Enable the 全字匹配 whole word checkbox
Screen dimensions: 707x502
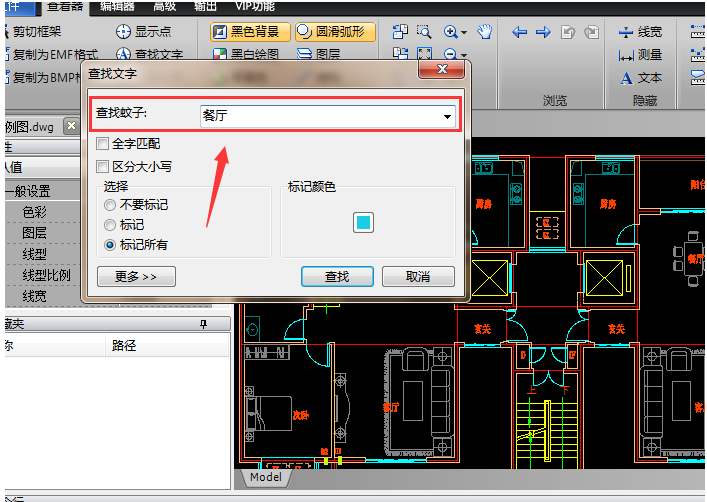[x=103, y=145]
